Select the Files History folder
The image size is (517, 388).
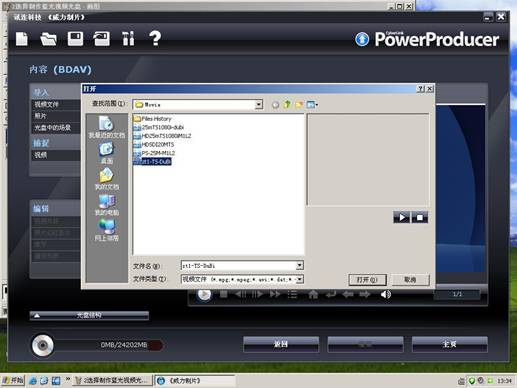click(x=152, y=119)
